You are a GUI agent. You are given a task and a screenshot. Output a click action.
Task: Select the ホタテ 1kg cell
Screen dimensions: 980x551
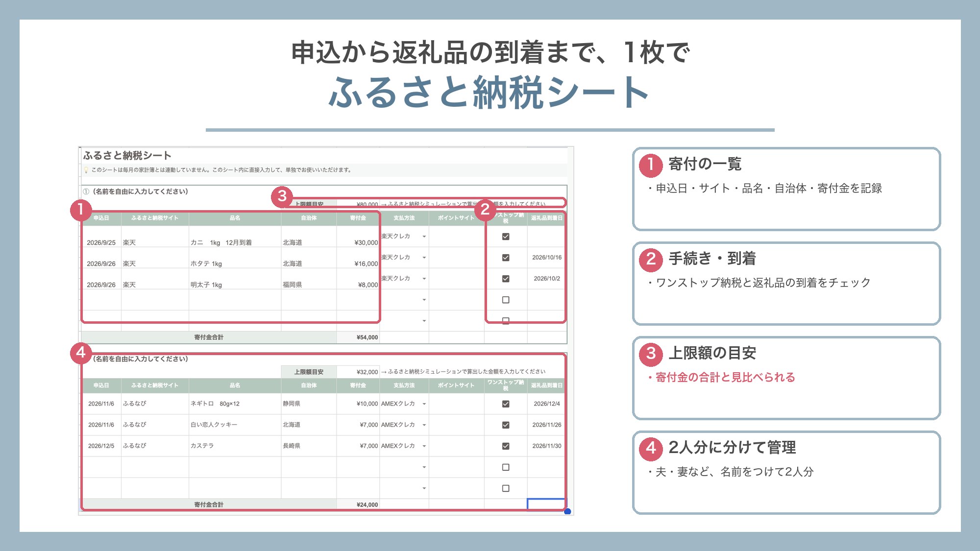click(235, 258)
